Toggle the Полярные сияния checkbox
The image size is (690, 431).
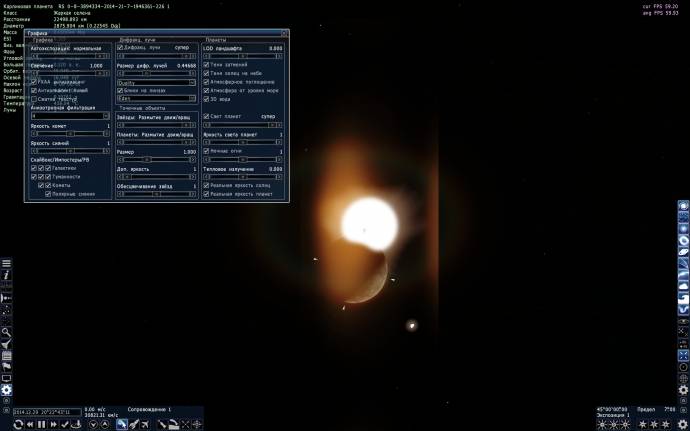[x=48, y=194]
